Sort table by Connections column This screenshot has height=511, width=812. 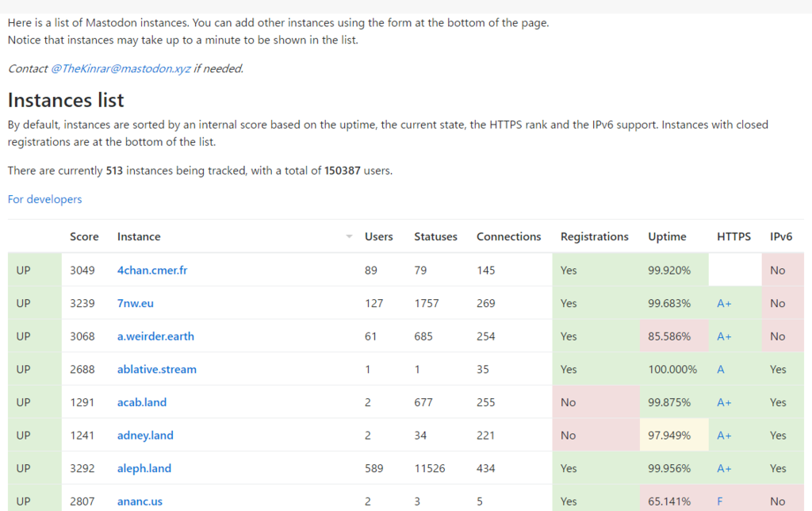[x=508, y=236]
